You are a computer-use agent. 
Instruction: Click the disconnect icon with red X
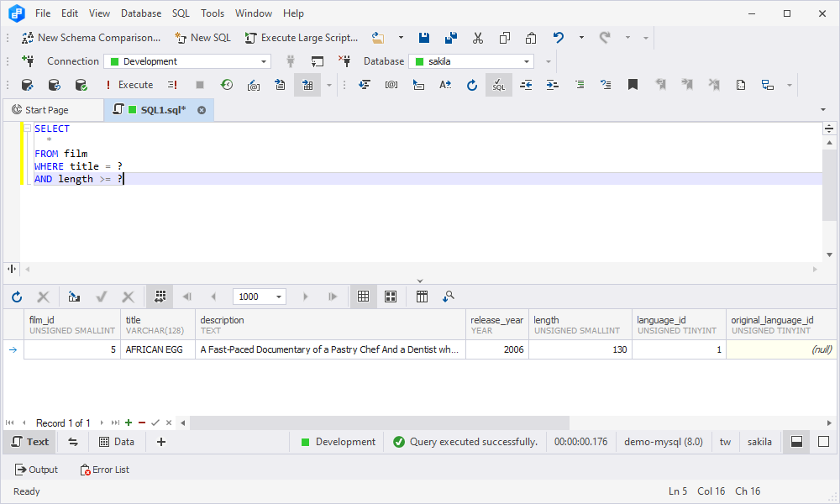344,61
